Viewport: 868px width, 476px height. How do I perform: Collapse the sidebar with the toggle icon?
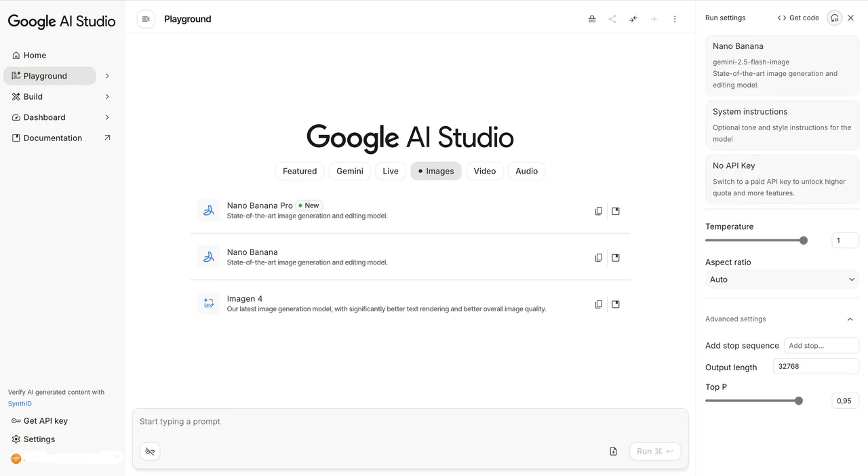click(x=146, y=19)
